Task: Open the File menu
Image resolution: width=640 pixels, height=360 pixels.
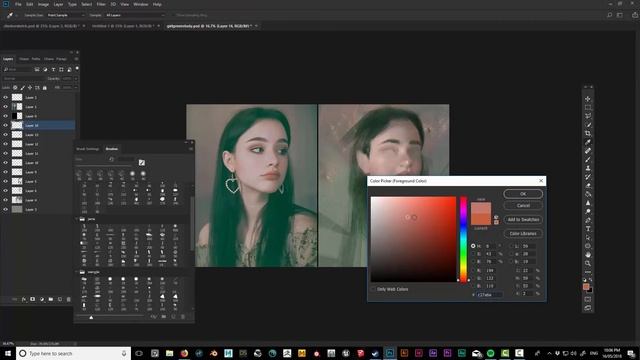Action: click(x=18, y=4)
